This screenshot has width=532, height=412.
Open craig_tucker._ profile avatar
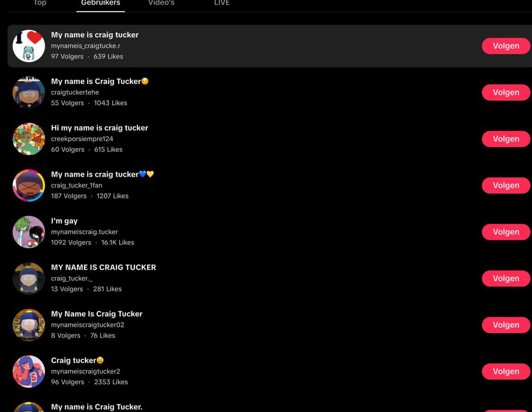tap(29, 279)
